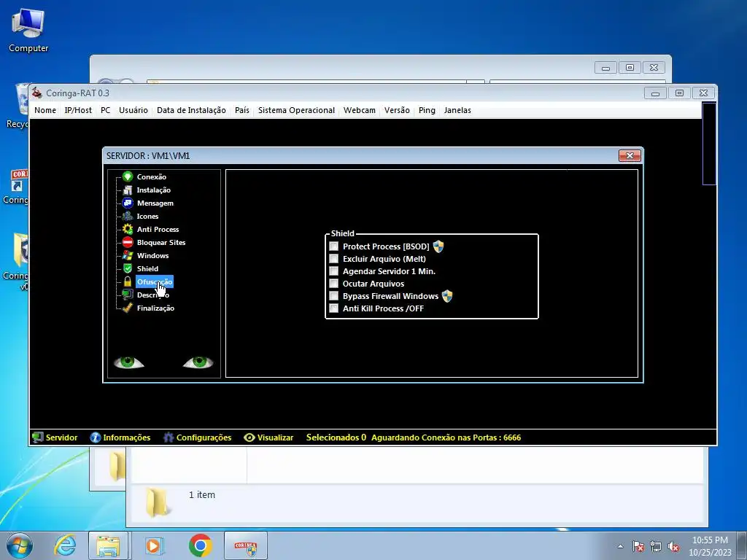Select the Finalização checkmark icon
Viewport: 747px width, 560px height.
127,308
